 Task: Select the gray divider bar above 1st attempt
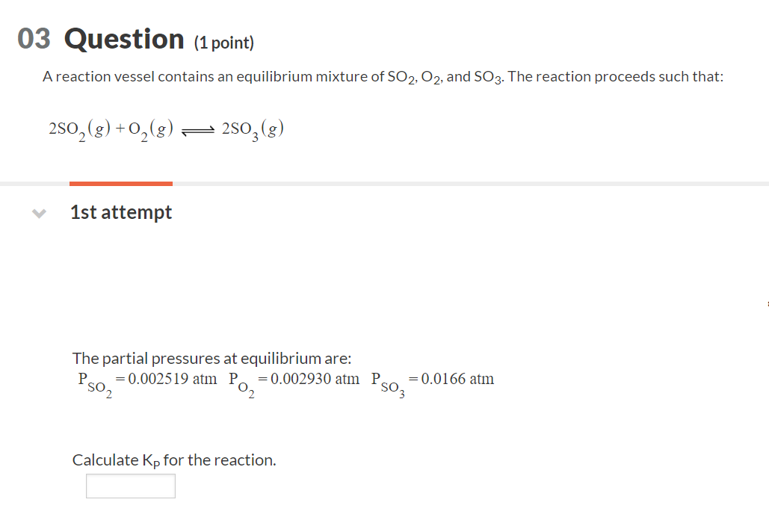click(448, 183)
